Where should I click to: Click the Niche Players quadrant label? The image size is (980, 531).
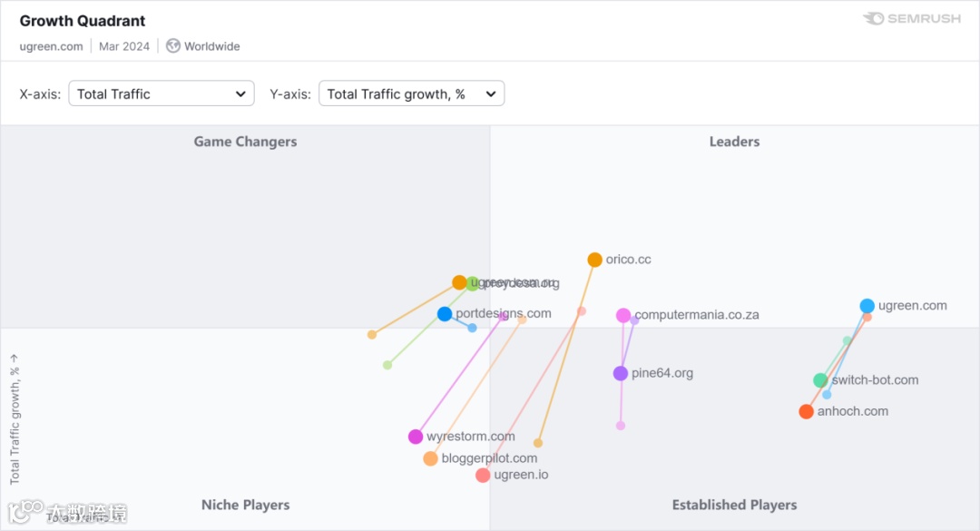click(x=245, y=505)
